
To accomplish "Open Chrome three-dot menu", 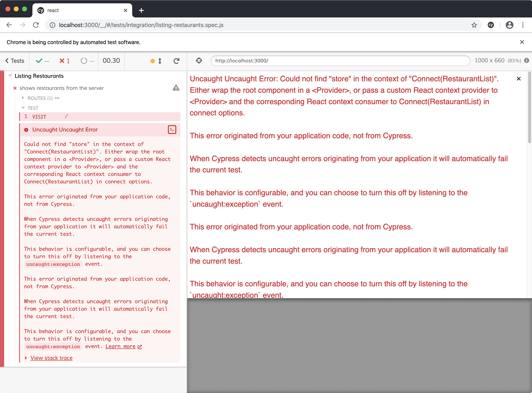I will (523, 25).
